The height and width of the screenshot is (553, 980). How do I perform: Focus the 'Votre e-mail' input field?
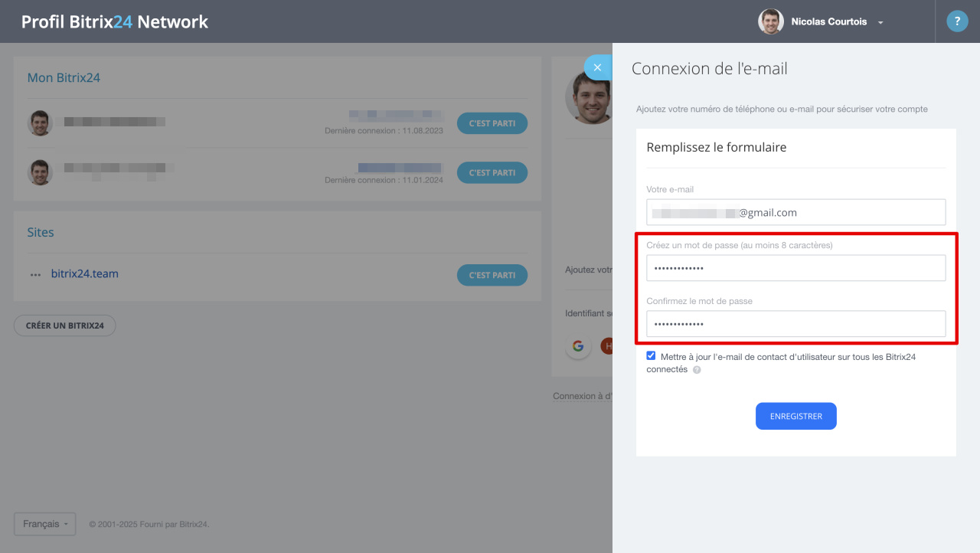795,212
